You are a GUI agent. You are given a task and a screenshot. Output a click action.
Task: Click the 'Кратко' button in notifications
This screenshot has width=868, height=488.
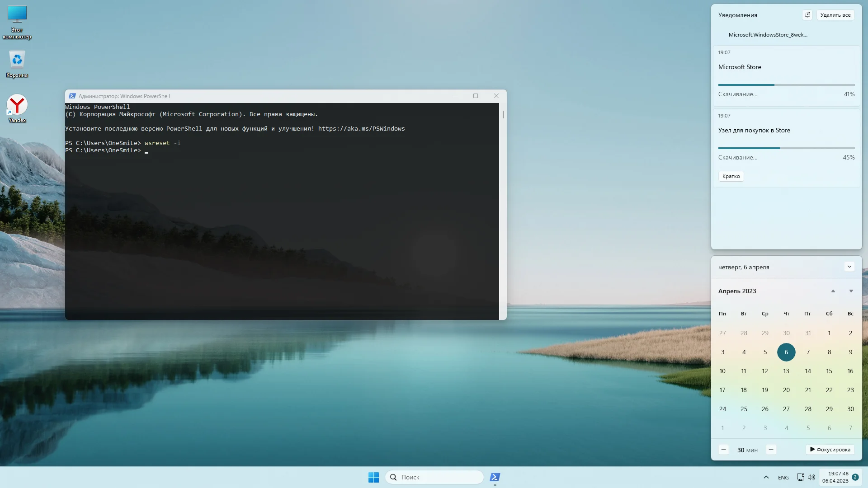731,176
